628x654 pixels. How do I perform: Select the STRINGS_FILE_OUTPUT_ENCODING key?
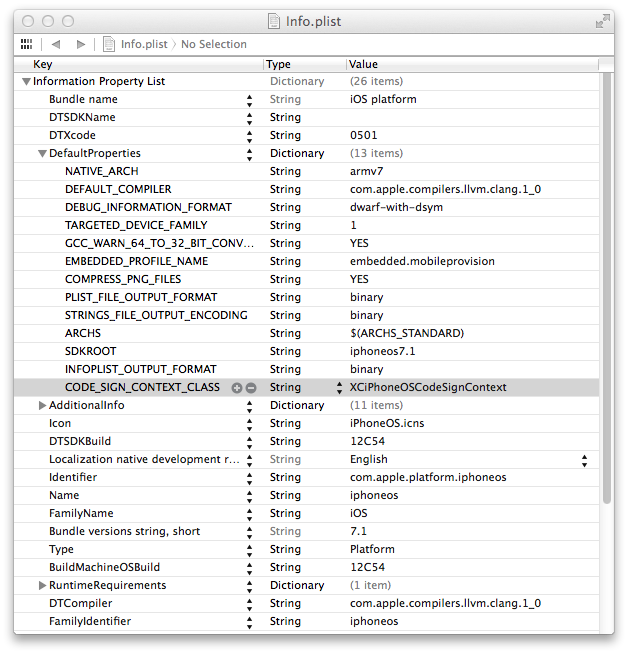point(156,315)
